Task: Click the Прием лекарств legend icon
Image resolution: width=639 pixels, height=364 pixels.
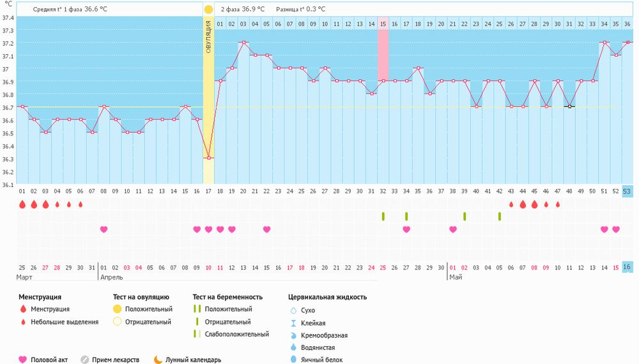Action: 84,360
